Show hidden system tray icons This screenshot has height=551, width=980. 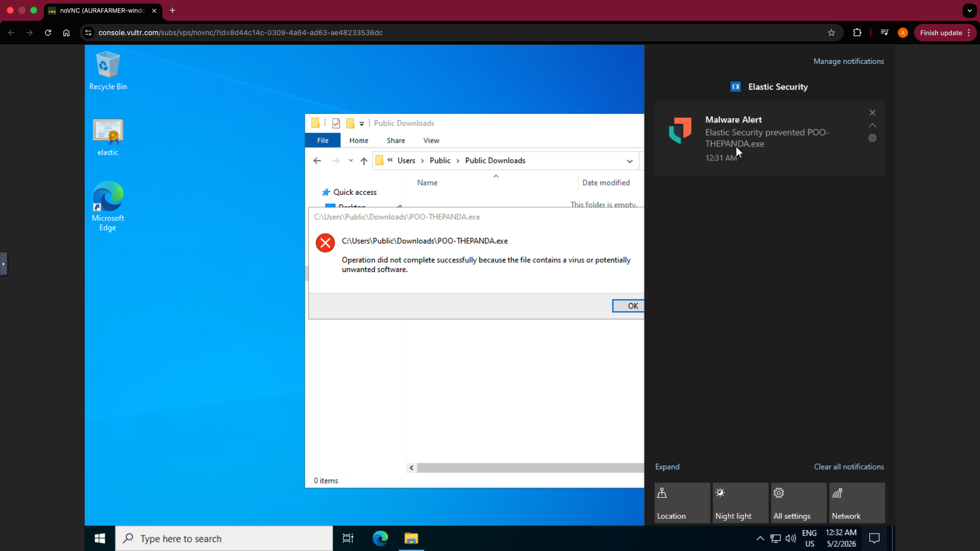[x=760, y=538]
